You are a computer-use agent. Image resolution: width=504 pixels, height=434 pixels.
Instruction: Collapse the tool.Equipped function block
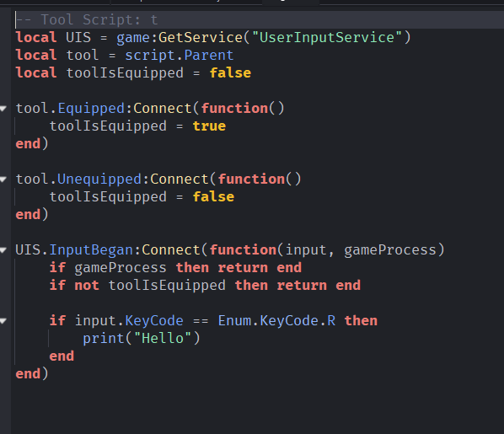3,109
